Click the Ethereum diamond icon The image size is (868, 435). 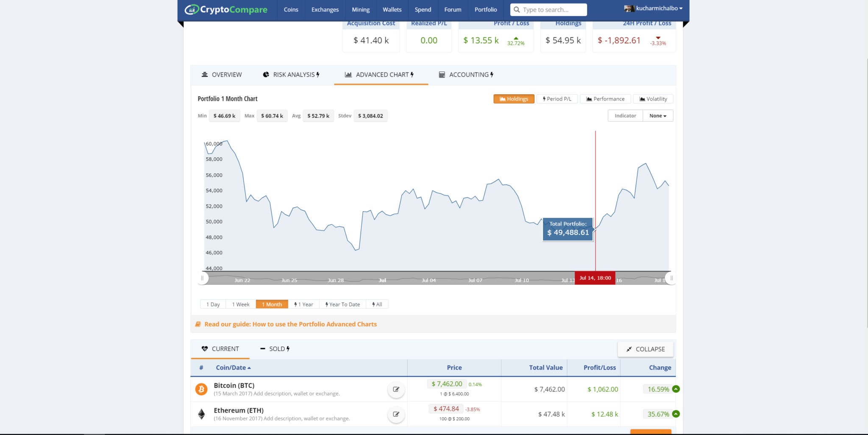(x=201, y=414)
